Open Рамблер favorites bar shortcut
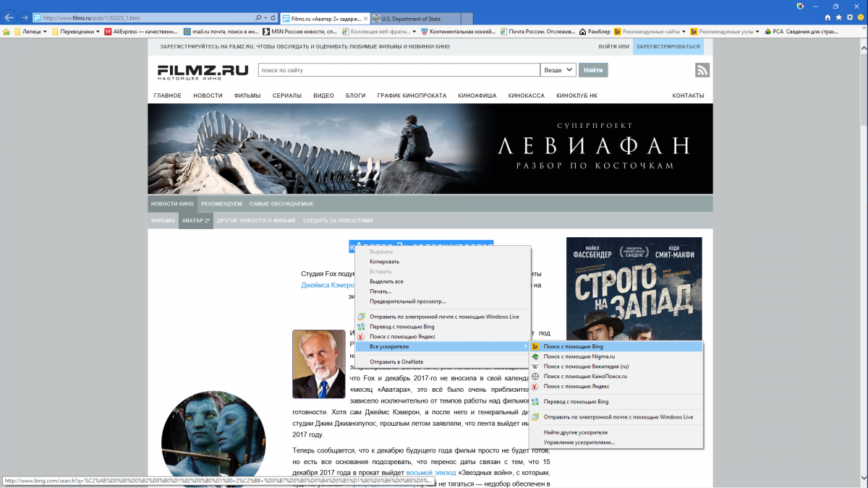Image resolution: width=868 pixels, height=488 pixels. (593, 32)
